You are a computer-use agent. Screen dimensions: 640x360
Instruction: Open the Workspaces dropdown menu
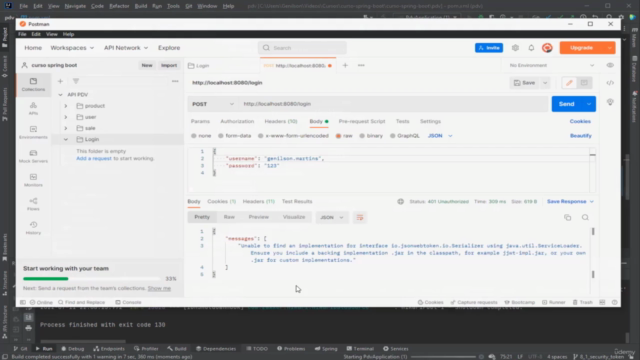pos(72,48)
